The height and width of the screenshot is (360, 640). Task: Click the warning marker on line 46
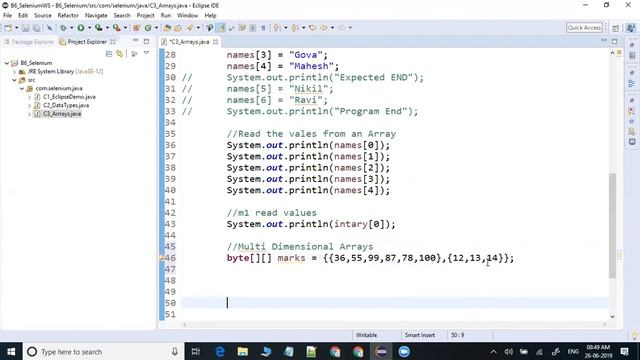pyautogui.click(x=162, y=258)
